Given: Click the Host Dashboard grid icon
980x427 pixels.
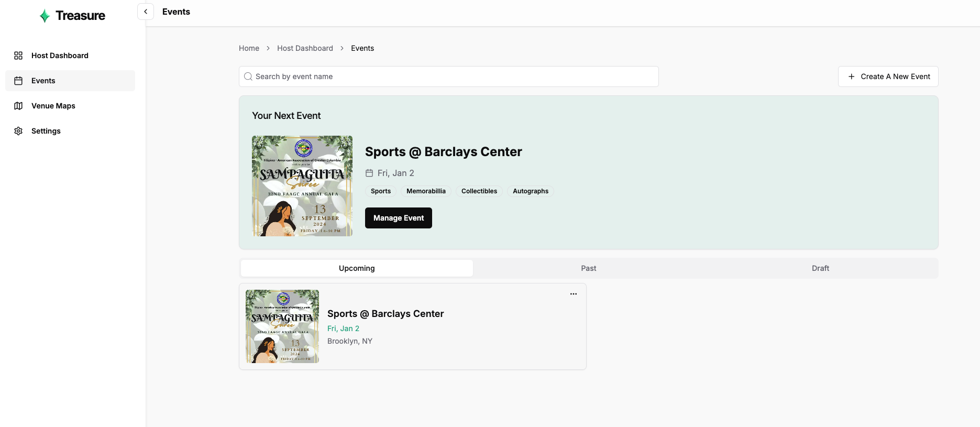Looking at the screenshot, I should point(18,56).
